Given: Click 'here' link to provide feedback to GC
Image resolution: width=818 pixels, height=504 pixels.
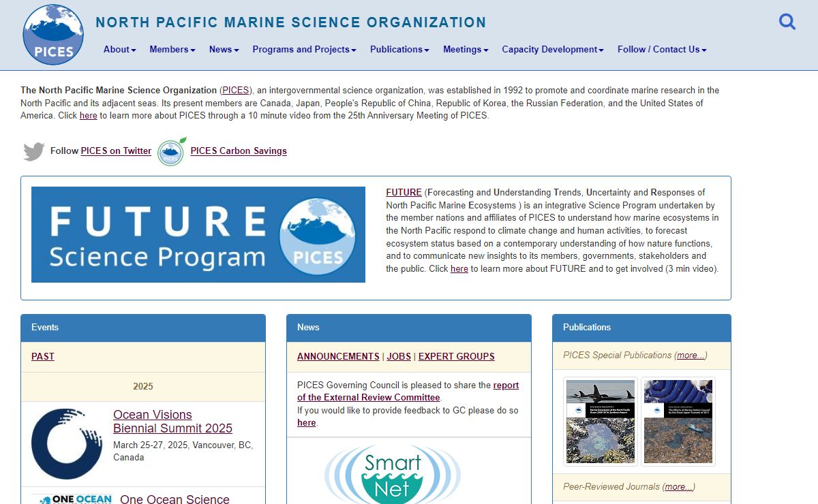Looking at the screenshot, I should coord(306,422).
